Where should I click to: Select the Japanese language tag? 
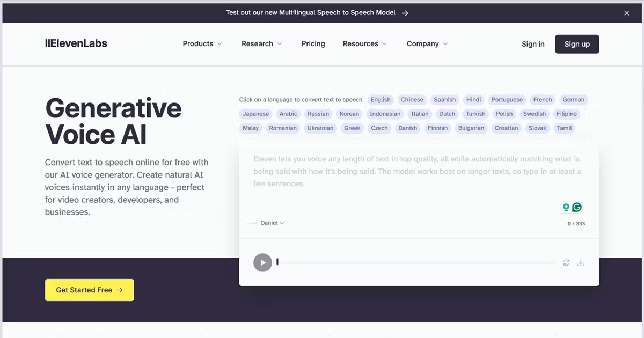click(255, 114)
